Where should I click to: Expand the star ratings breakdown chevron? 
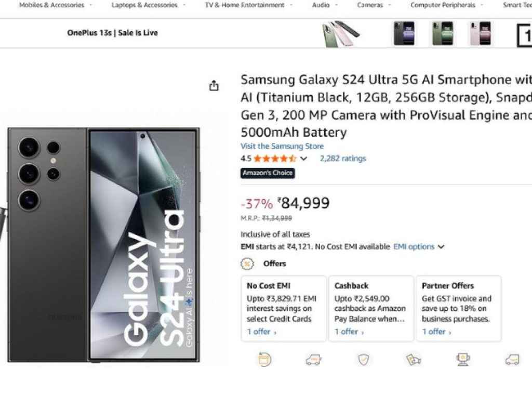click(303, 159)
